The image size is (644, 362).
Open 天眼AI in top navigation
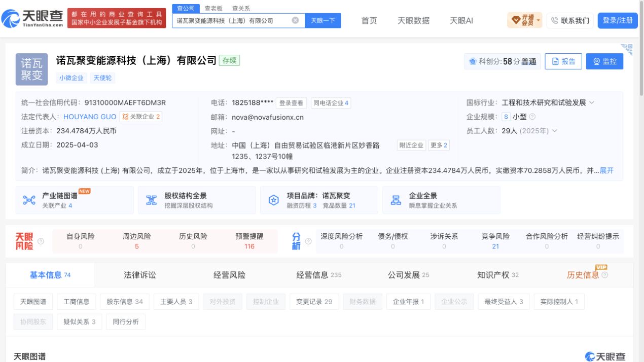click(x=461, y=21)
